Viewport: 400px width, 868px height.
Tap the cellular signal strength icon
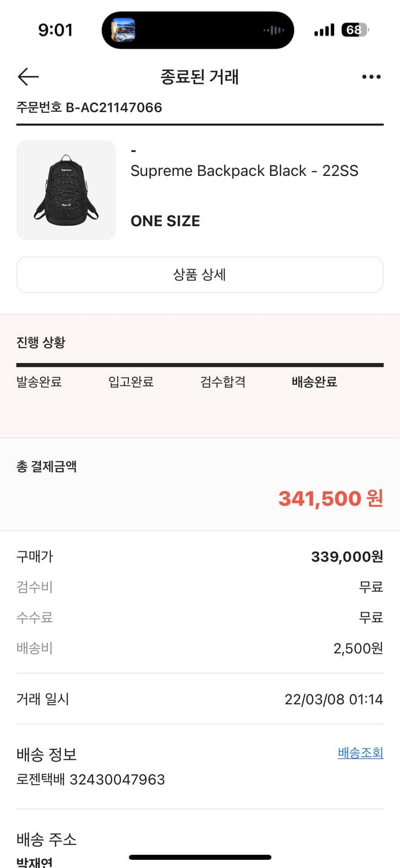pyautogui.click(x=324, y=30)
